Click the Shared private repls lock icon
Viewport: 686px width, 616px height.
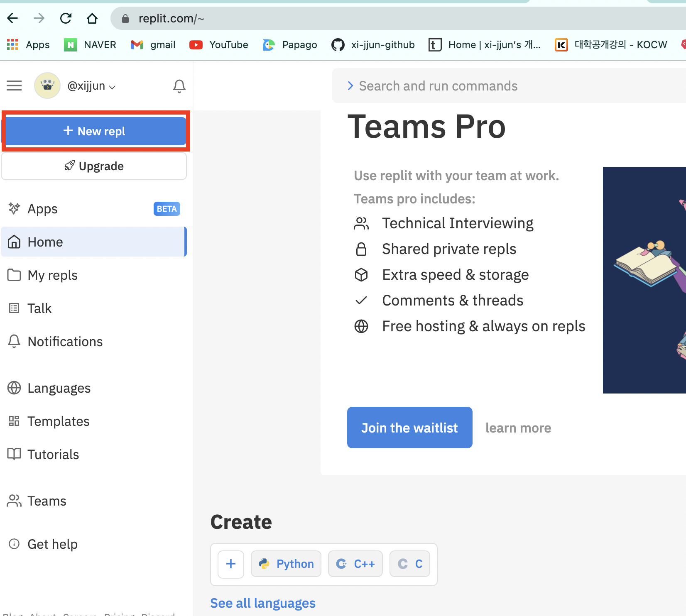tap(361, 249)
